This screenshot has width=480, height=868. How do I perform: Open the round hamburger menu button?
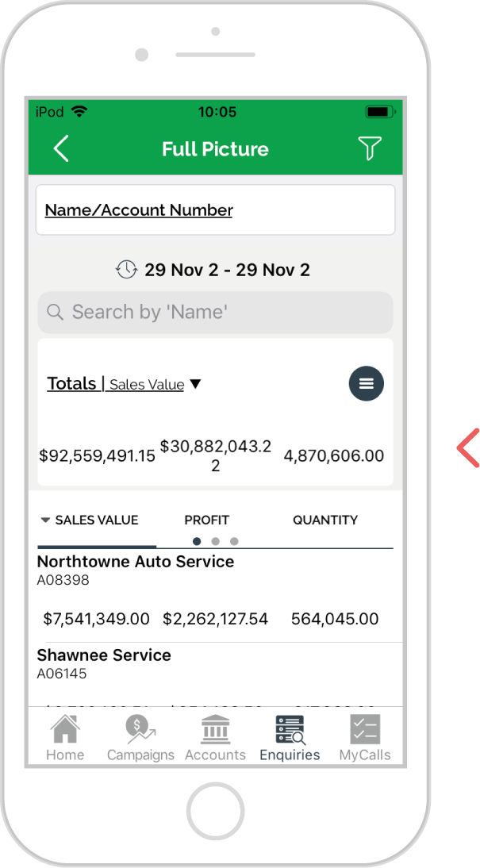366,383
